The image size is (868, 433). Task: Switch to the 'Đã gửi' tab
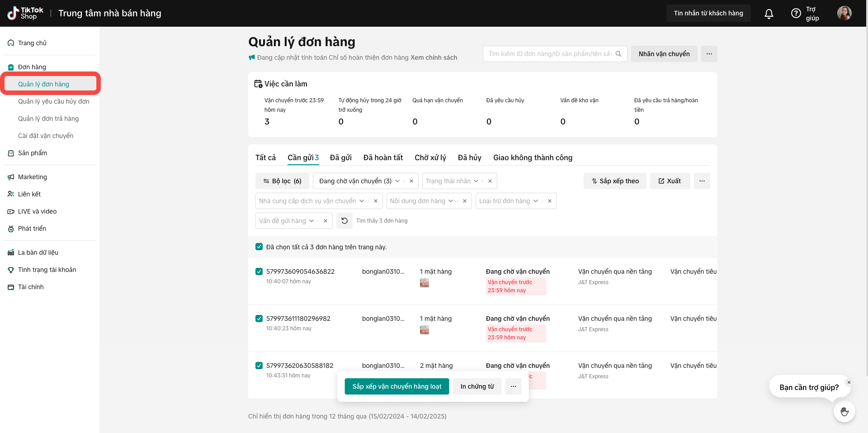point(340,157)
